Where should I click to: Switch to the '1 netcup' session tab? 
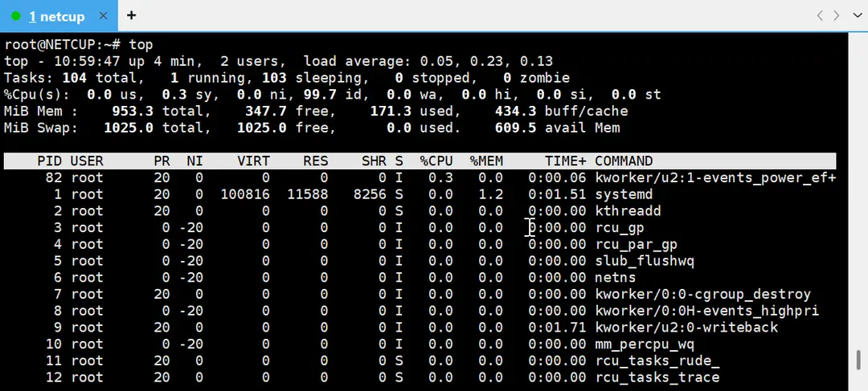58,16
